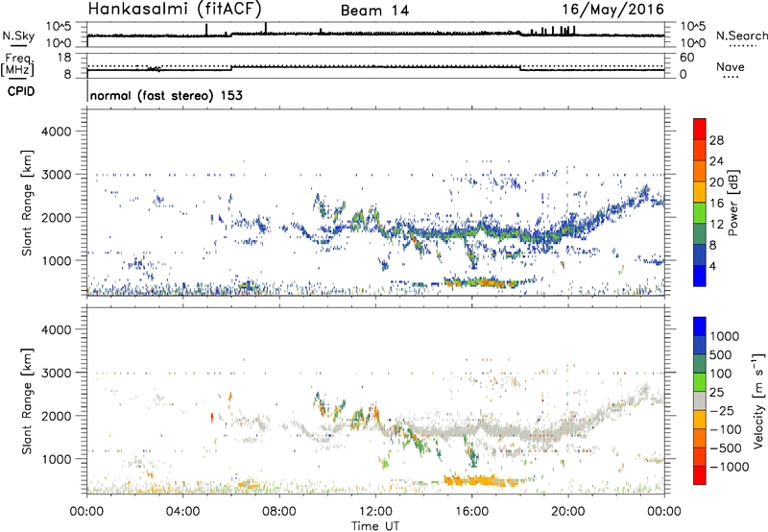768x532 pixels.
Task: Click the orange low-range echo in velocity panel
Action: click(481, 480)
